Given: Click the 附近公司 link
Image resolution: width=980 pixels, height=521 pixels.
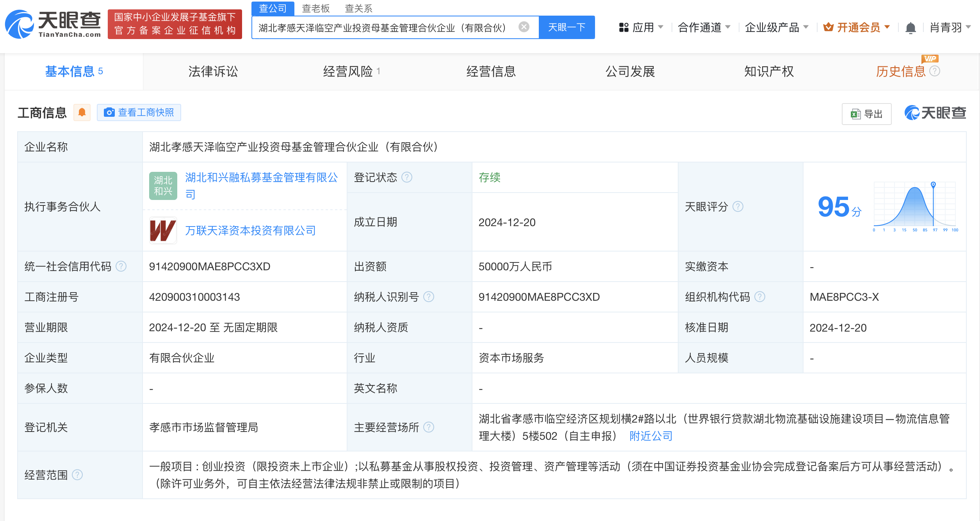Looking at the screenshot, I should 651,436.
